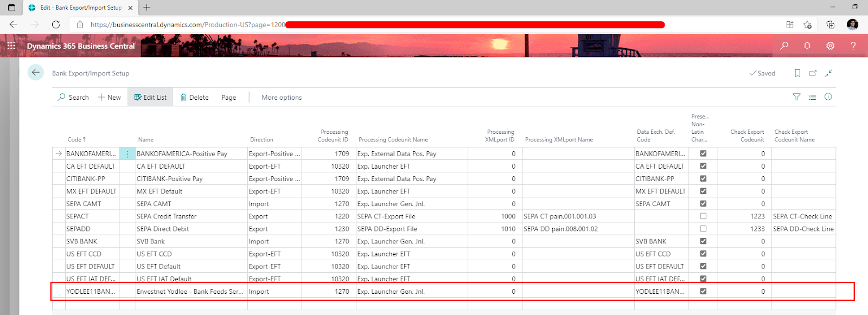This screenshot has height=315, width=868.
Task: Open Direction dropdown Export-Positive for BANKOFAMERICA
Action: [x=275, y=154]
